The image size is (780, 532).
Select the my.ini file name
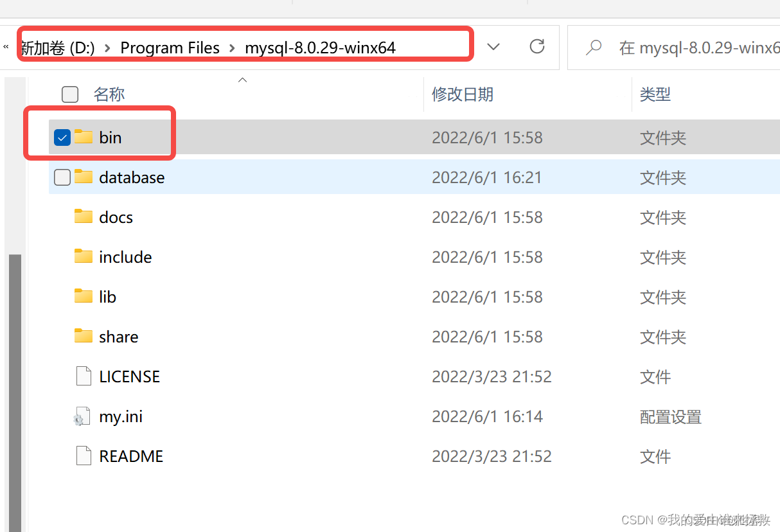(121, 416)
